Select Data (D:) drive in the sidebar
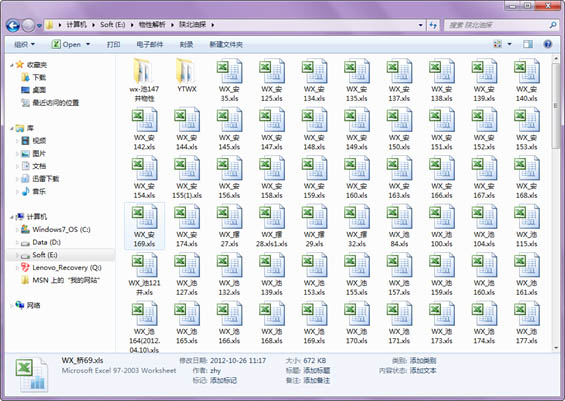The width and height of the screenshot is (565, 401). point(41,242)
